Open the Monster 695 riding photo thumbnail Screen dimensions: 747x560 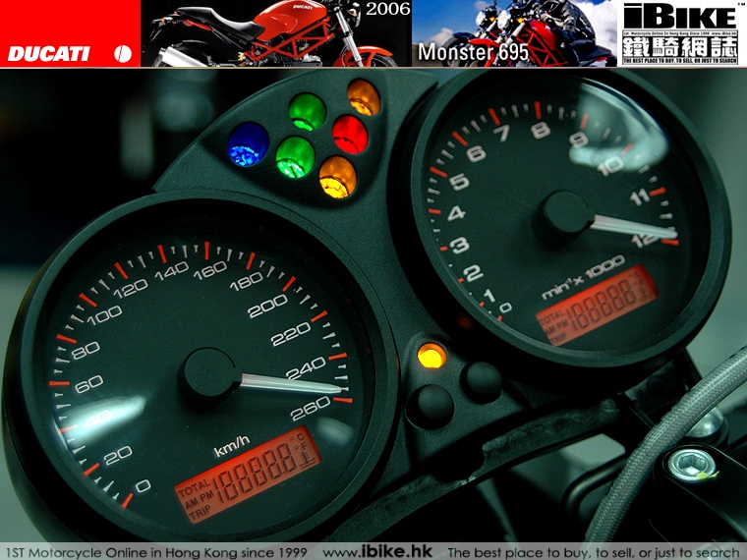pyautogui.click(x=514, y=33)
